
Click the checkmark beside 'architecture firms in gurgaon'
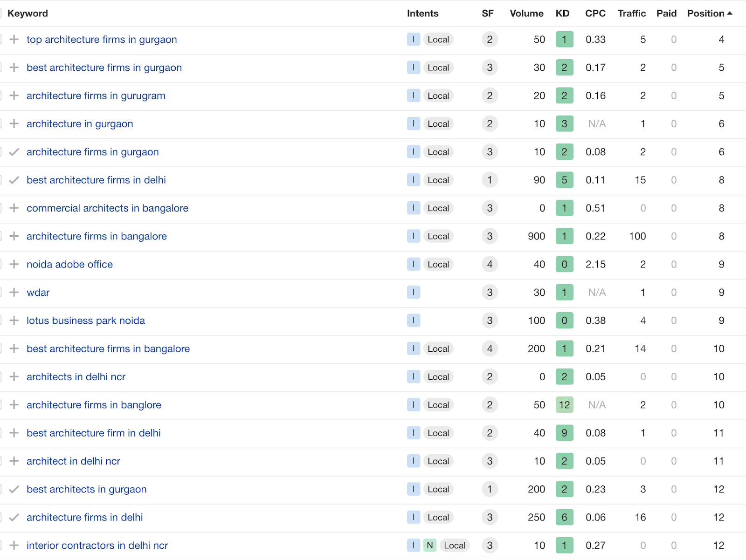(14, 152)
